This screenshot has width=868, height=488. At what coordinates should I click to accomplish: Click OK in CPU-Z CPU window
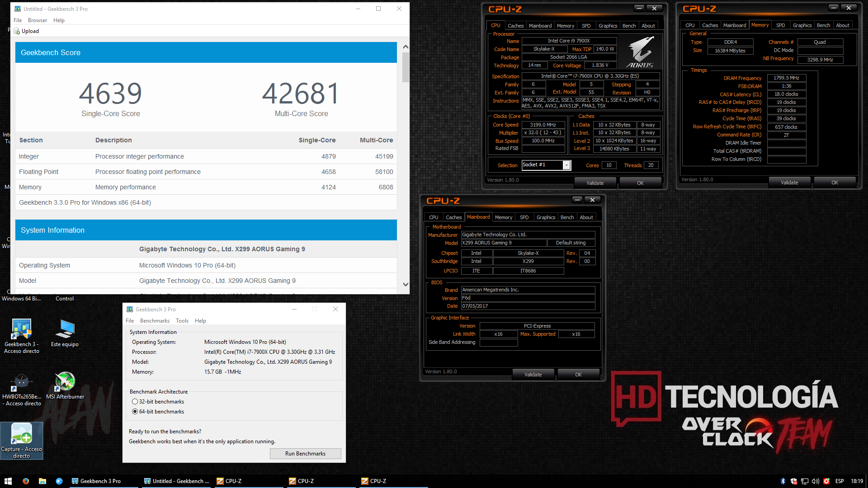point(640,183)
